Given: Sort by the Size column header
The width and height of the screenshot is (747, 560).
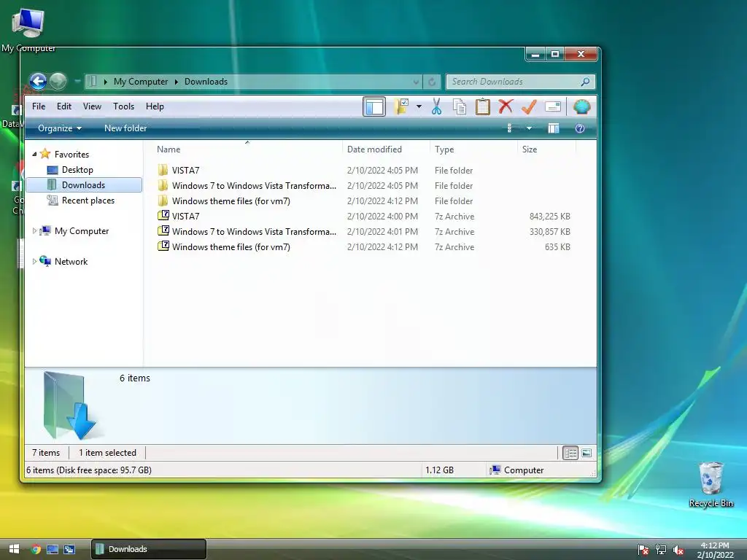Looking at the screenshot, I should click(x=546, y=149).
